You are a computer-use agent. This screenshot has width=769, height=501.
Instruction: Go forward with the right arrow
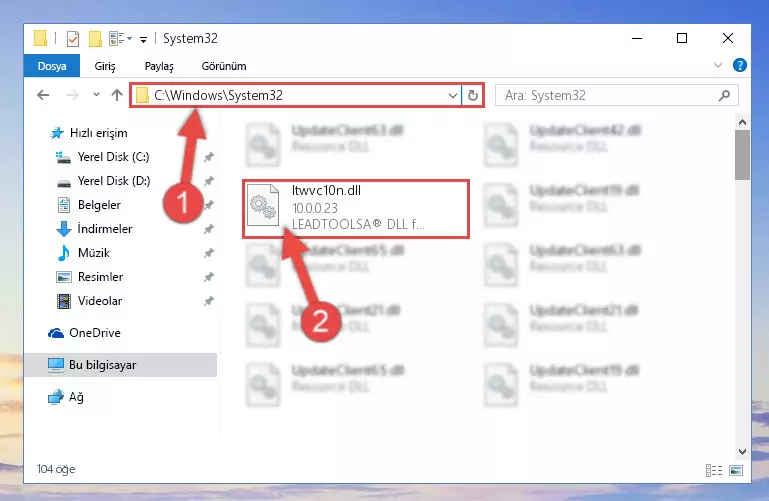pos(72,95)
